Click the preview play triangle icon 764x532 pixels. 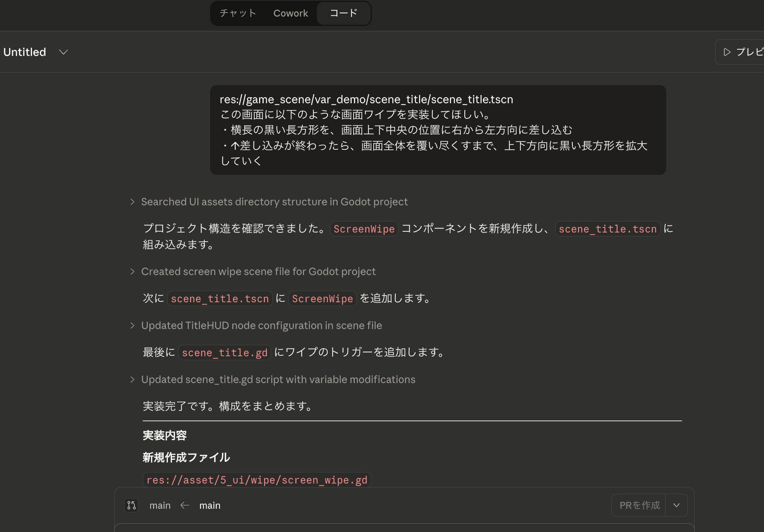(x=727, y=52)
